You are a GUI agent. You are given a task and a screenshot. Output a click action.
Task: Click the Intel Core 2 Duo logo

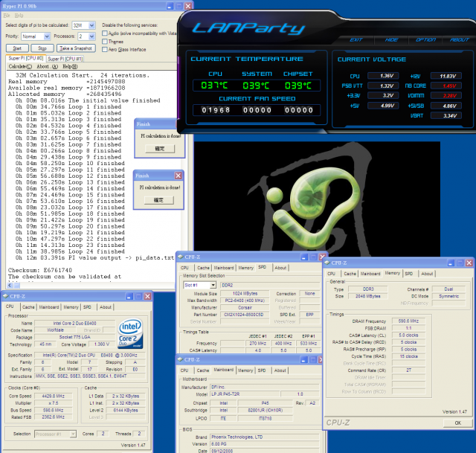tap(131, 333)
